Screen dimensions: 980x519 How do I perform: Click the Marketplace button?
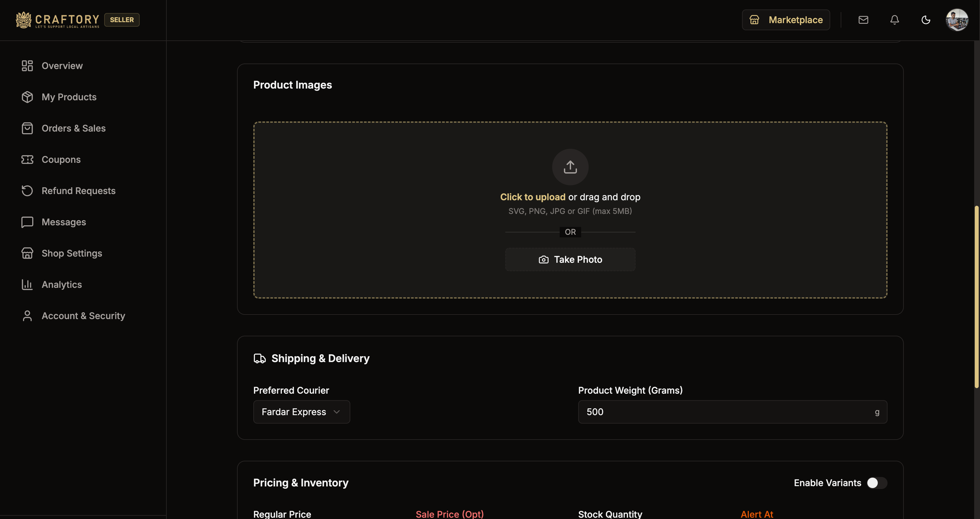point(786,20)
